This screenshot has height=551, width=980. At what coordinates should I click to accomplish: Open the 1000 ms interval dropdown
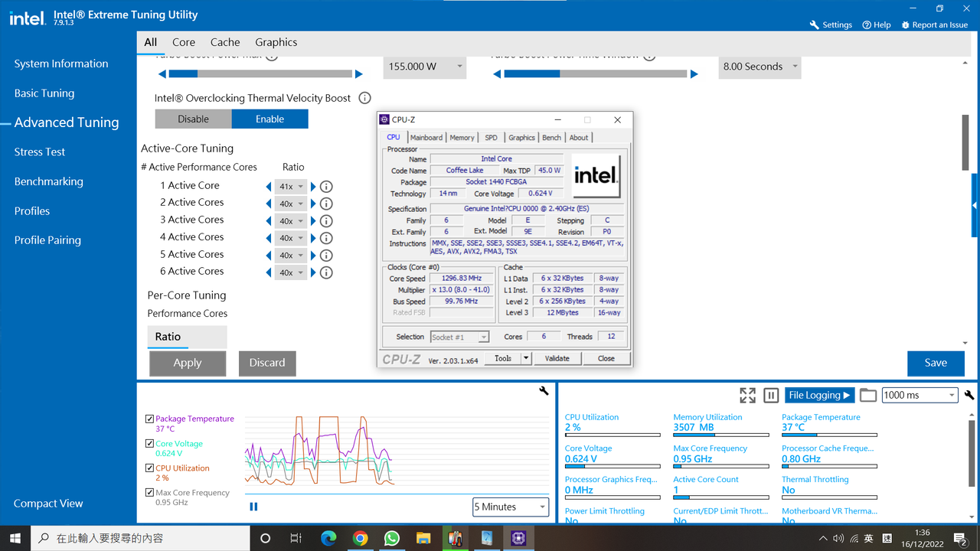click(920, 395)
